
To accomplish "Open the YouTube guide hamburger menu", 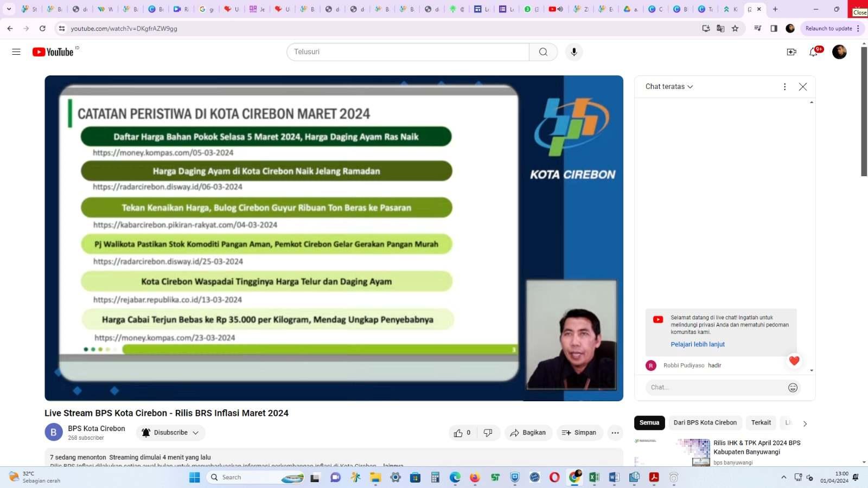I will [x=16, y=52].
